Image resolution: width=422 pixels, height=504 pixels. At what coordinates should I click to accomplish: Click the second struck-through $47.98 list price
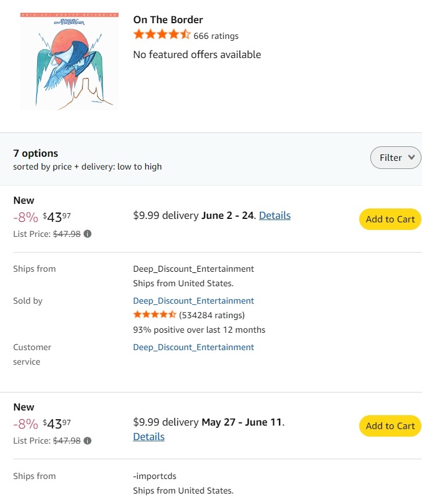coord(67,441)
